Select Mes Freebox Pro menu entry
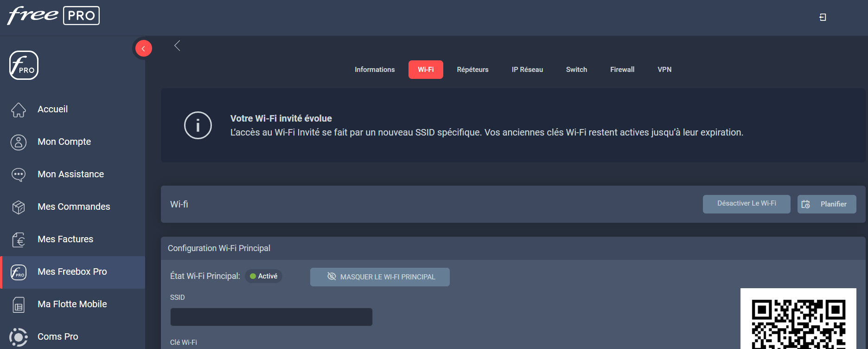 (73, 272)
